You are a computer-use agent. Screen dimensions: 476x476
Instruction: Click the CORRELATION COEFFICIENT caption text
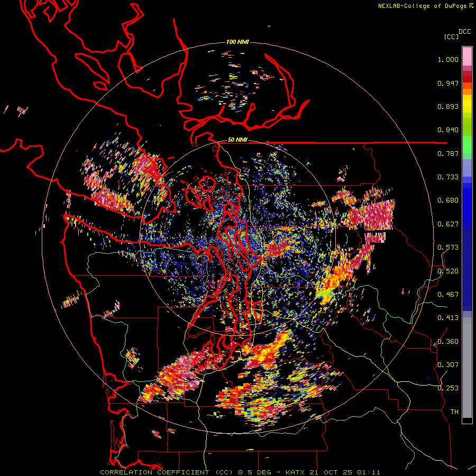coord(154,472)
